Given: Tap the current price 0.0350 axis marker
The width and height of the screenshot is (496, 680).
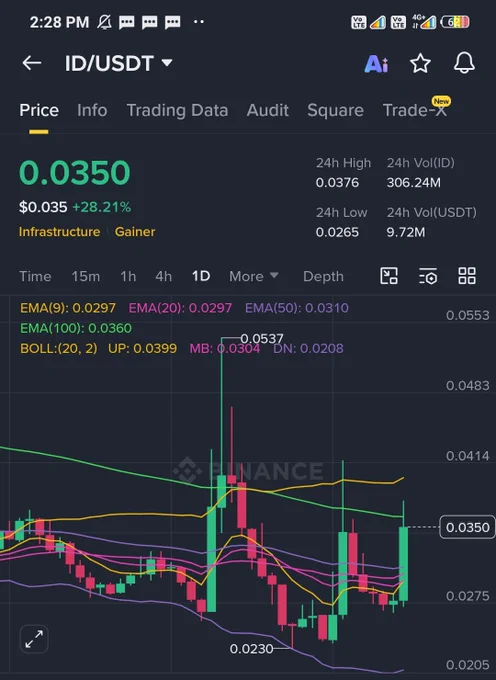Looking at the screenshot, I should pyautogui.click(x=467, y=527).
